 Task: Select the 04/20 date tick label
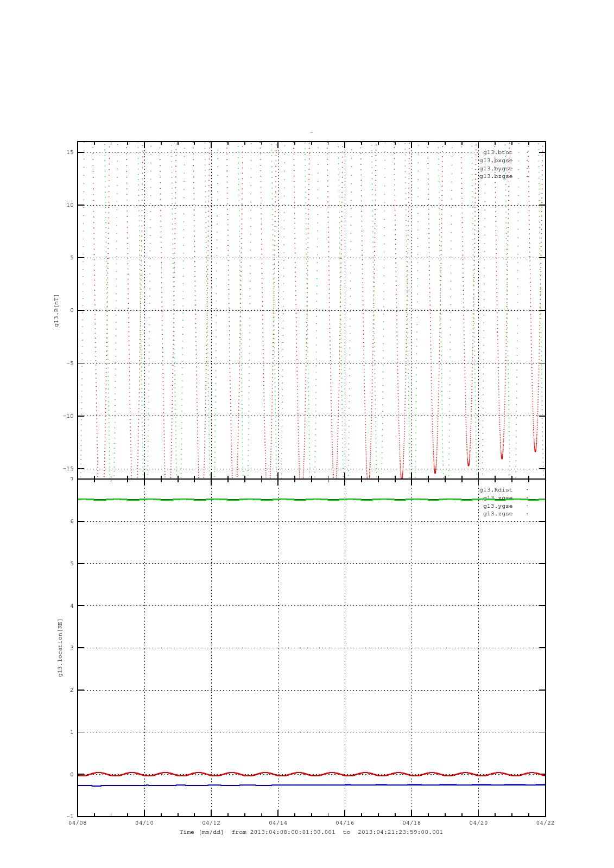(478, 823)
